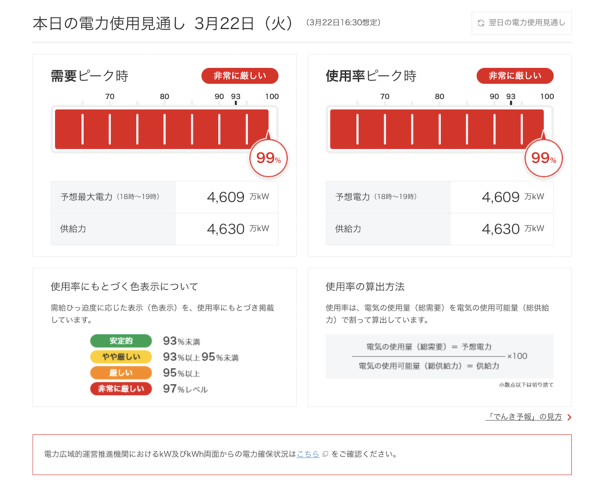Click the orange 厳しい legend label
The width and height of the screenshot is (590, 491).
click(121, 372)
